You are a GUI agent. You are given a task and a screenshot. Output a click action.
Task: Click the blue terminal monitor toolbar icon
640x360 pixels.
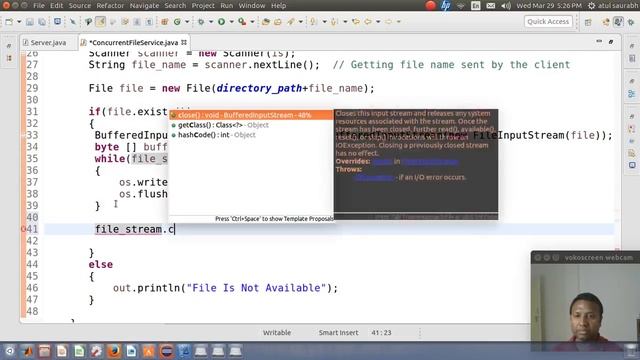(57, 22)
